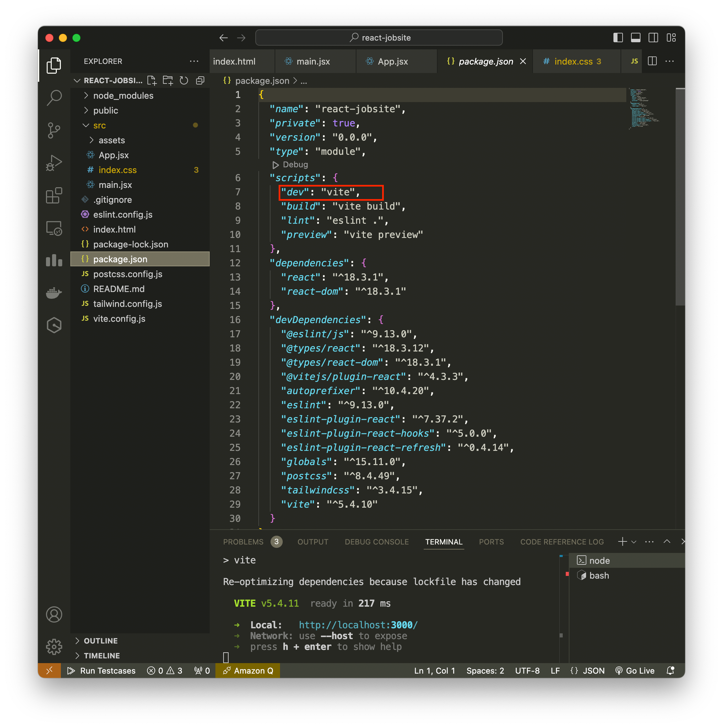Maximize the terminal panel size
723x728 pixels.
coord(667,541)
